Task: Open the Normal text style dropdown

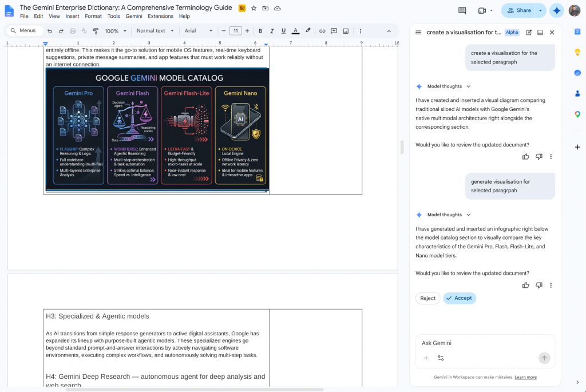Action: (x=155, y=31)
